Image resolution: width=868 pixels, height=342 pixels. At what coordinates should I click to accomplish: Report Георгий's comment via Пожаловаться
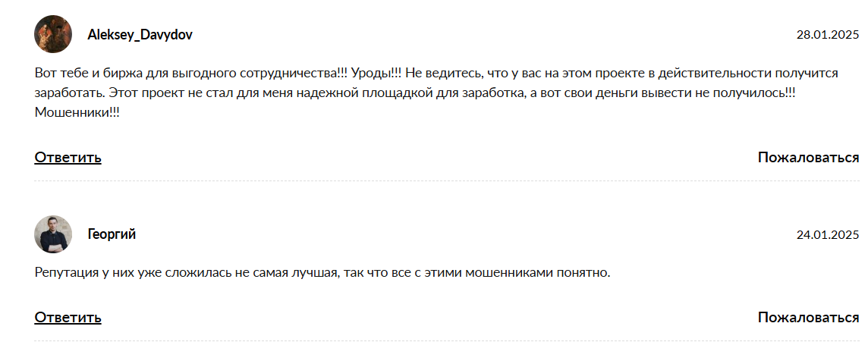[x=808, y=318]
